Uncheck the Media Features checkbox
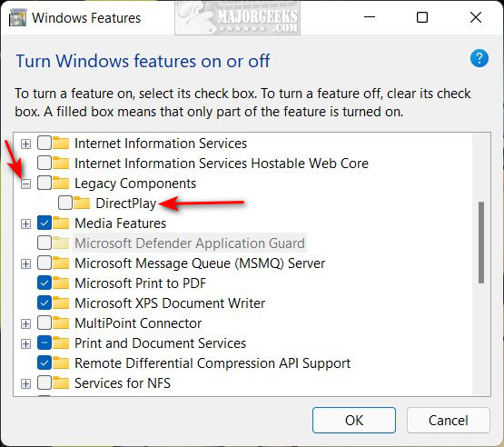 44,223
